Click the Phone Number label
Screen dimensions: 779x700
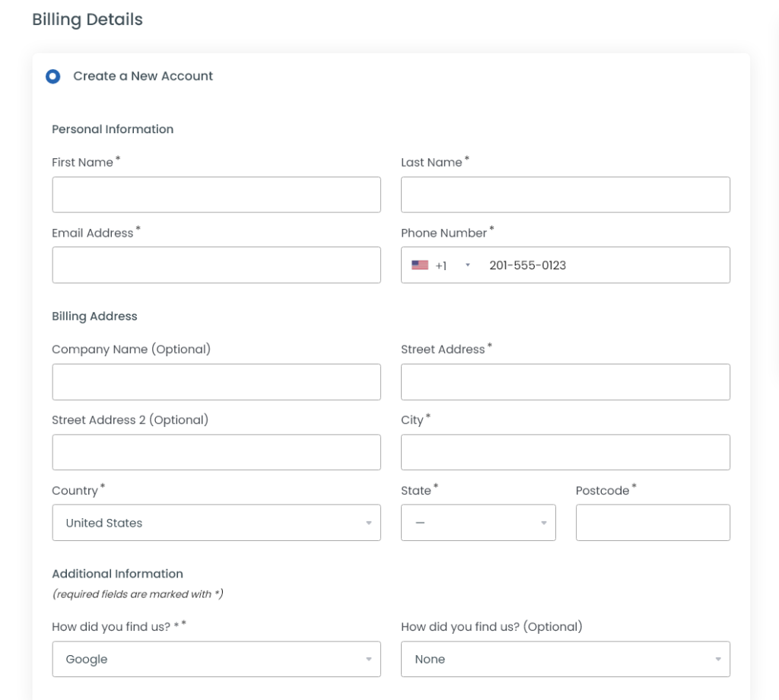(444, 233)
